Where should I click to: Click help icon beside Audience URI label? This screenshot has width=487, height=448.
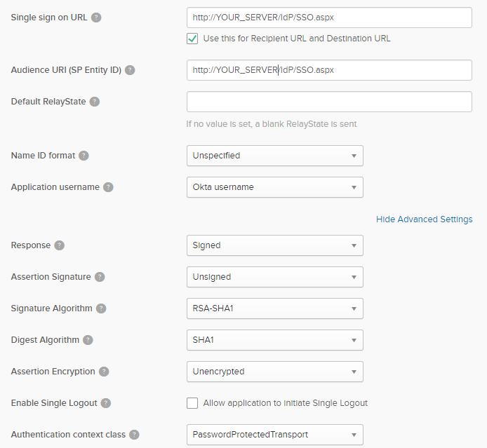click(130, 70)
